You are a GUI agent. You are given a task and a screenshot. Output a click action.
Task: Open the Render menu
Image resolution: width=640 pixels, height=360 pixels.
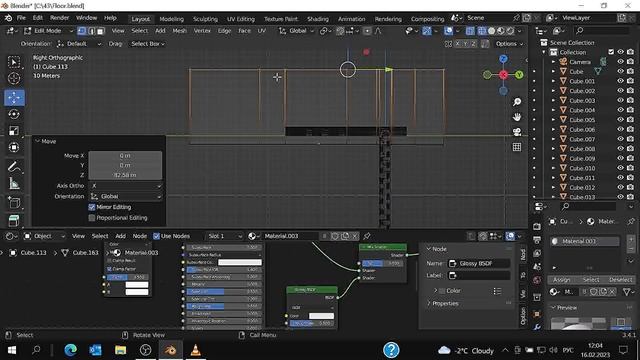[60, 18]
